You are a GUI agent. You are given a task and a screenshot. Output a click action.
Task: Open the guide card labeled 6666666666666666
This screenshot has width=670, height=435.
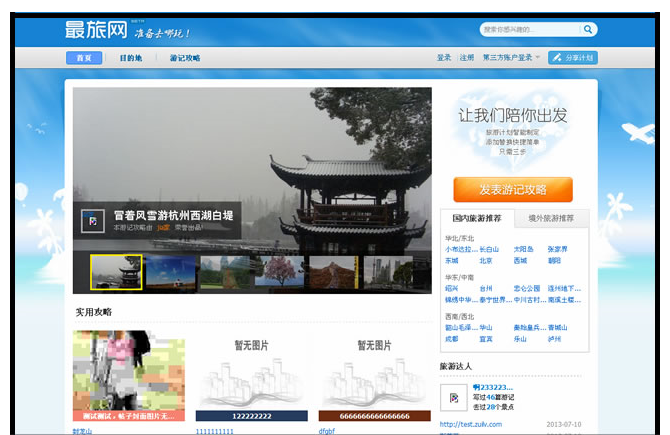pos(374,376)
